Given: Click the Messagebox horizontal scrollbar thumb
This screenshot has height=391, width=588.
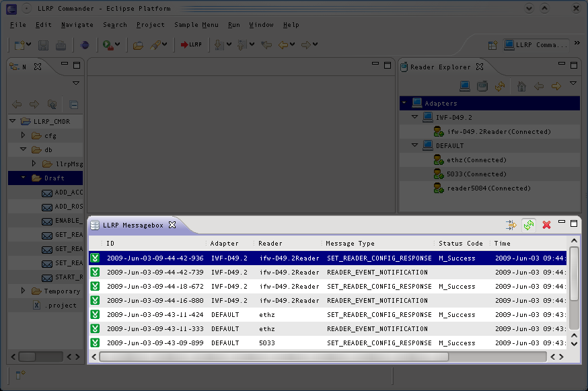Looking at the screenshot, I should click(x=274, y=357).
